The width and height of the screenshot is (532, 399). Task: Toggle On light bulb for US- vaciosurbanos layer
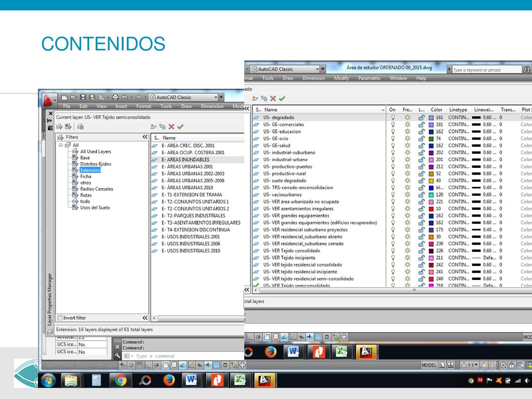coord(393,195)
